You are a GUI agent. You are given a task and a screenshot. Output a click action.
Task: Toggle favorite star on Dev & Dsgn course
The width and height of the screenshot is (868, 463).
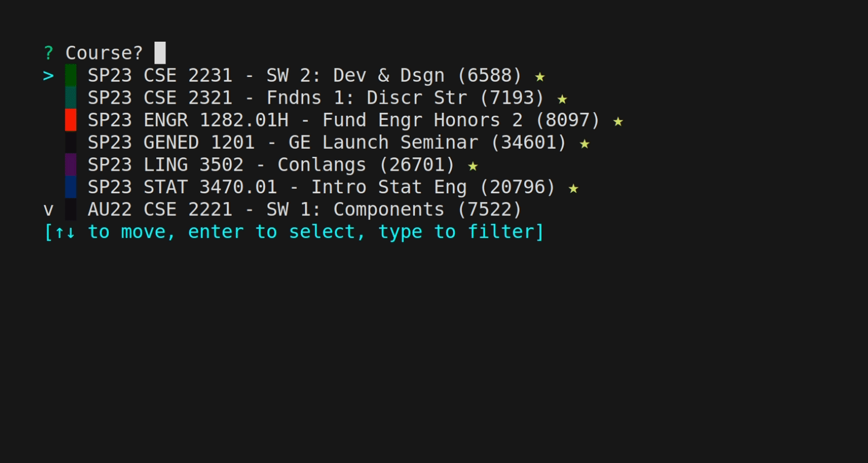pos(539,75)
